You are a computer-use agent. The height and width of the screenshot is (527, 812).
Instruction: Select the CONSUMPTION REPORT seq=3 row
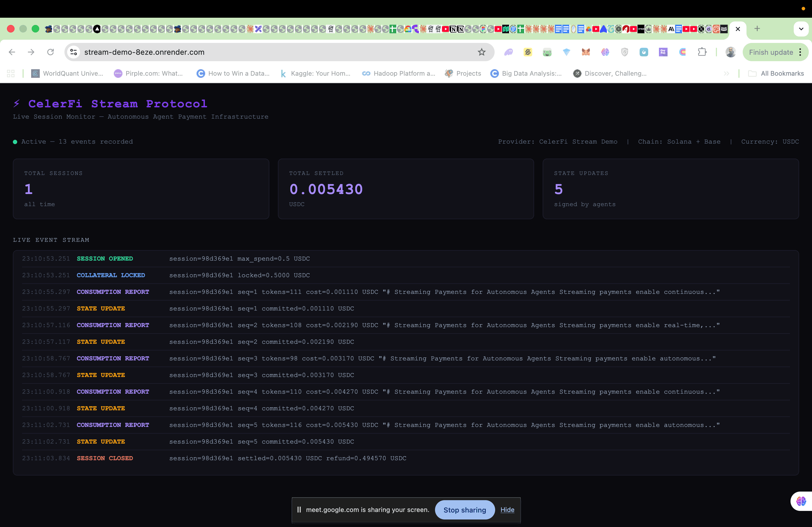[x=406, y=358]
